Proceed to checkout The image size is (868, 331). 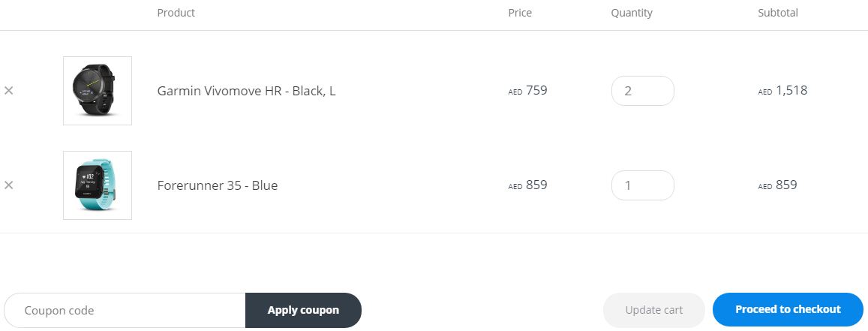tap(788, 310)
